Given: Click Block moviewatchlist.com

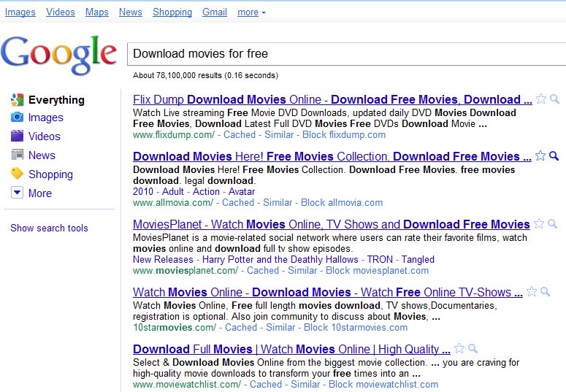Looking at the screenshot, I should [x=383, y=385].
